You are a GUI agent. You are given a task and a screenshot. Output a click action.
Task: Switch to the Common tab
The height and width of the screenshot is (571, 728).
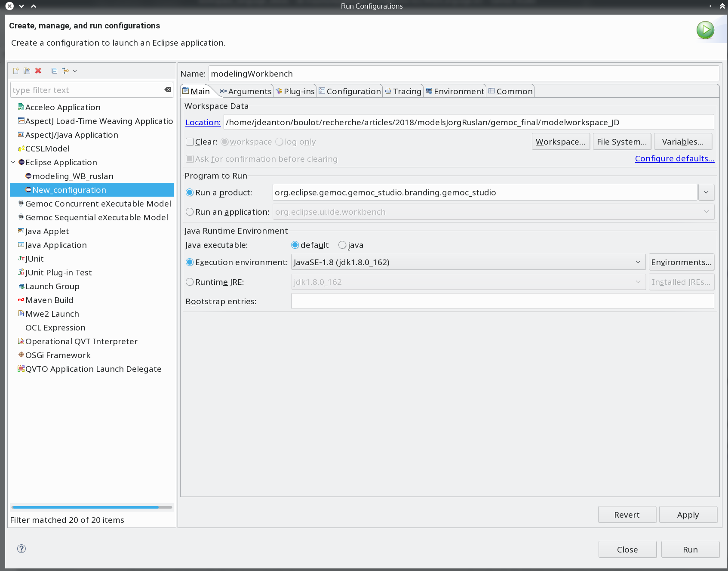[x=511, y=91]
